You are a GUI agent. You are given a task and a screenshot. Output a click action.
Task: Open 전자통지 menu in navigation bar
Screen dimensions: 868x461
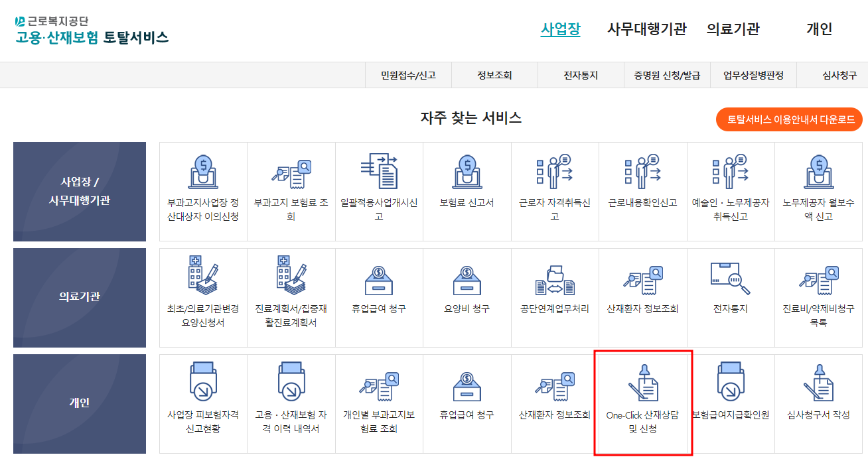pyautogui.click(x=581, y=76)
